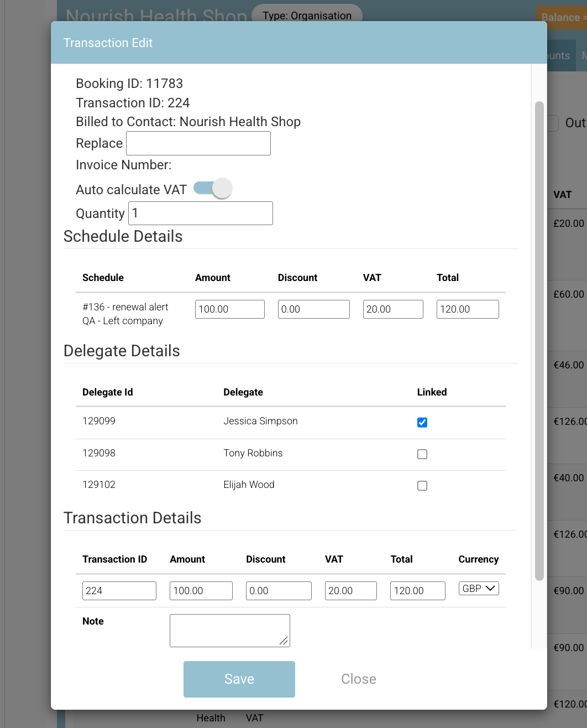The image size is (587, 728).
Task: Click the dialog's vertical scrollbar
Action: 539,341
